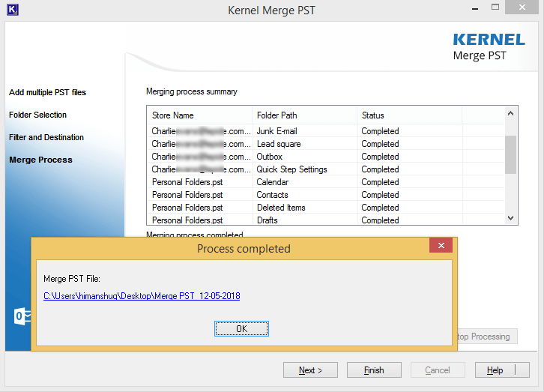Click Folder Path column header
This screenshot has height=392, width=544.
[x=305, y=115]
